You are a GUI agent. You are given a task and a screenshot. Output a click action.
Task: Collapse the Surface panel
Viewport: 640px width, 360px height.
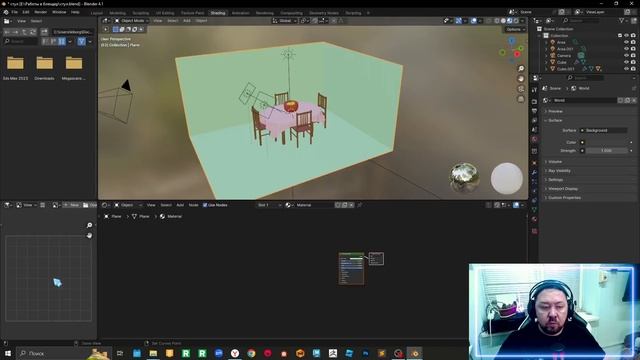pyautogui.click(x=555, y=120)
